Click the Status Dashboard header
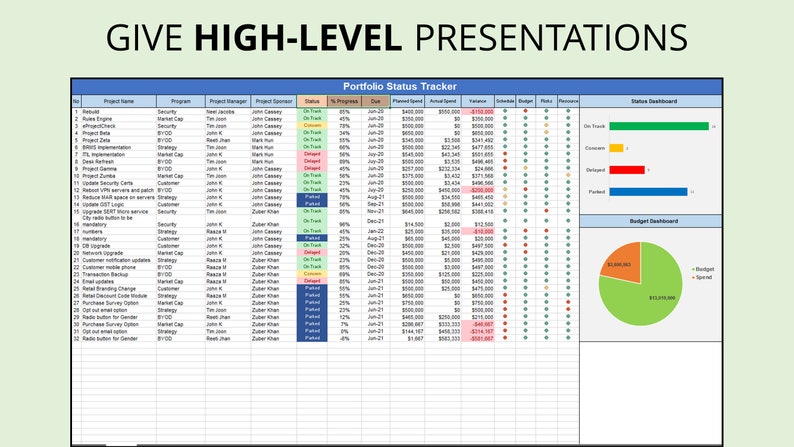 [x=651, y=101]
